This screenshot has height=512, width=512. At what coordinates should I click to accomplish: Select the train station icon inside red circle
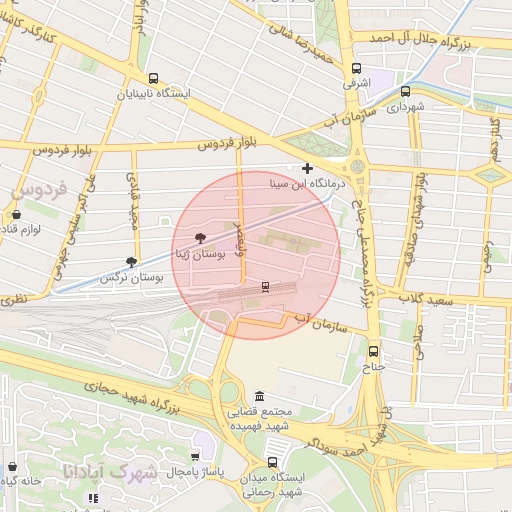(265, 287)
